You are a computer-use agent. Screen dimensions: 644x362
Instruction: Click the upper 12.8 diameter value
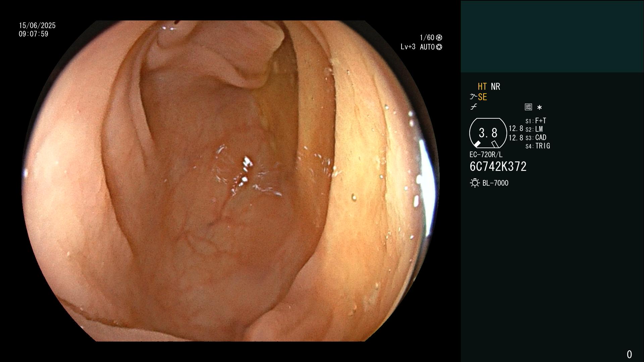click(516, 128)
